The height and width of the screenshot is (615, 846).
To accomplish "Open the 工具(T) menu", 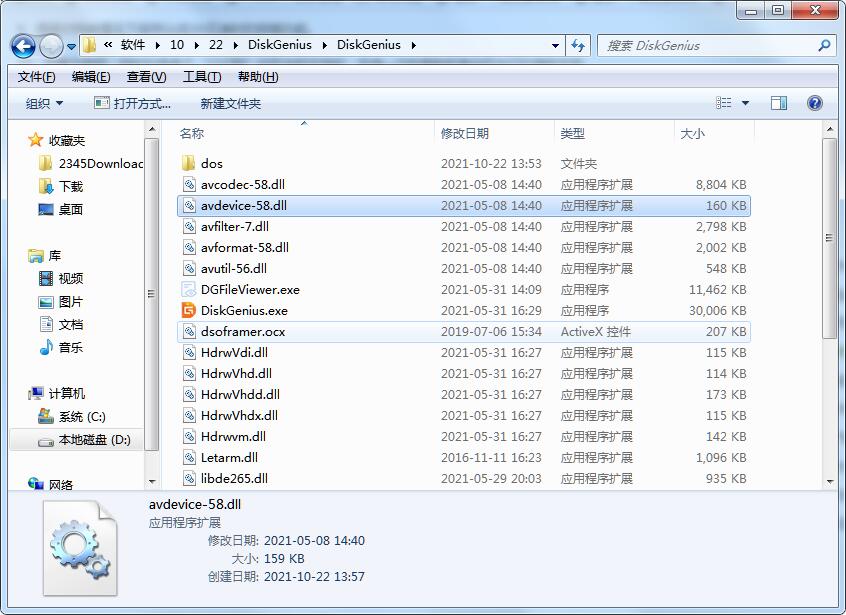I will (x=202, y=77).
